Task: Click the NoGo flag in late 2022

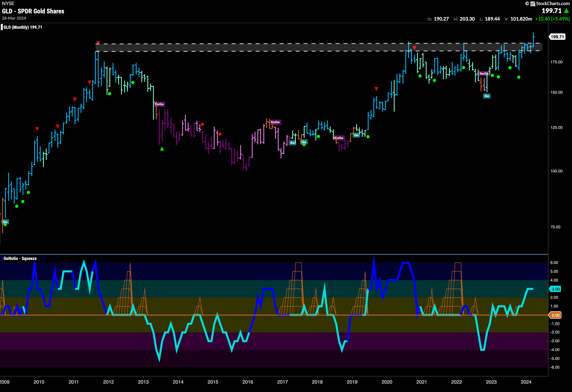Action: 484,74
